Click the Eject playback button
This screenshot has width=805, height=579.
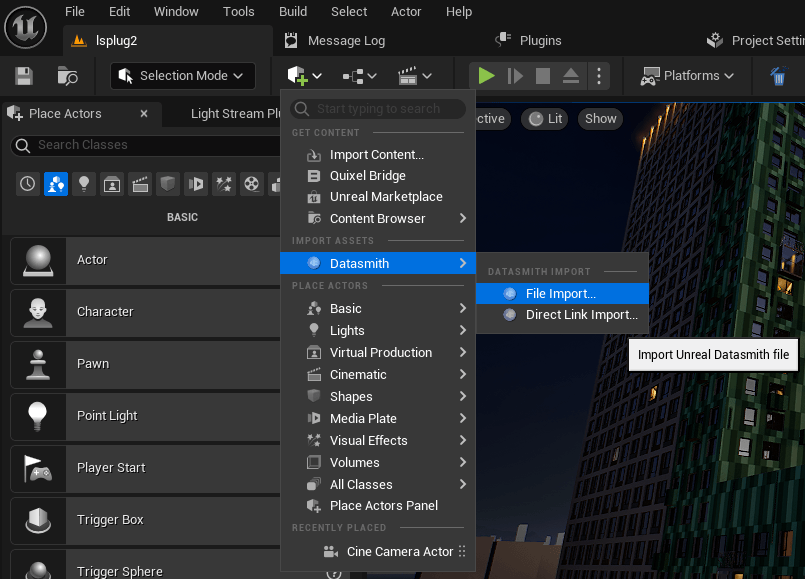[571, 76]
